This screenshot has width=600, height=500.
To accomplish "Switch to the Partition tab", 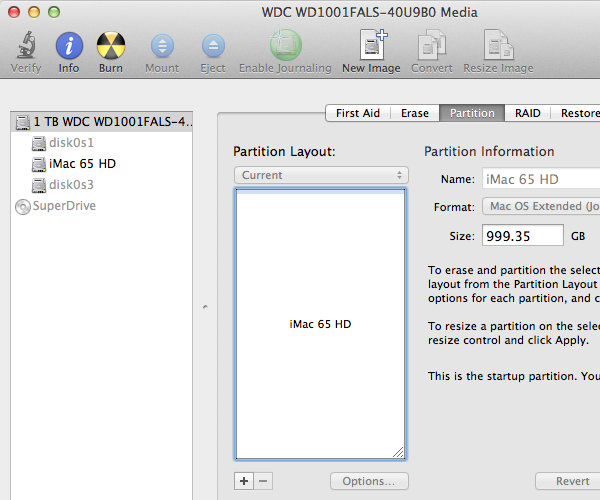I will pos(472,113).
